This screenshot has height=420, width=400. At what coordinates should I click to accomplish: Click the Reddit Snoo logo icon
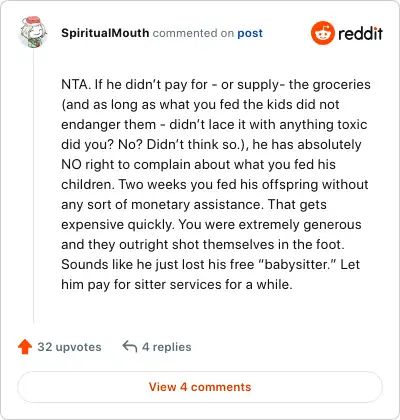(x=322, y=33)
